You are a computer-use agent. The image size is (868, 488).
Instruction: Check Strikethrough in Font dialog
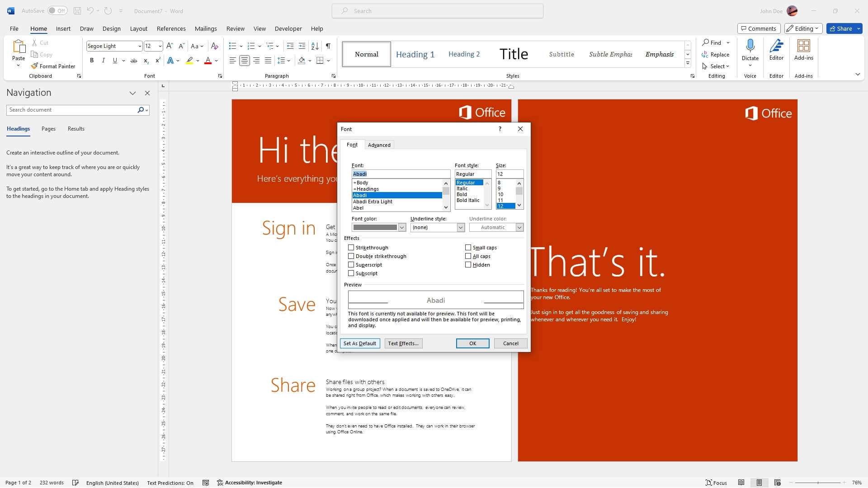click(351, 248)
